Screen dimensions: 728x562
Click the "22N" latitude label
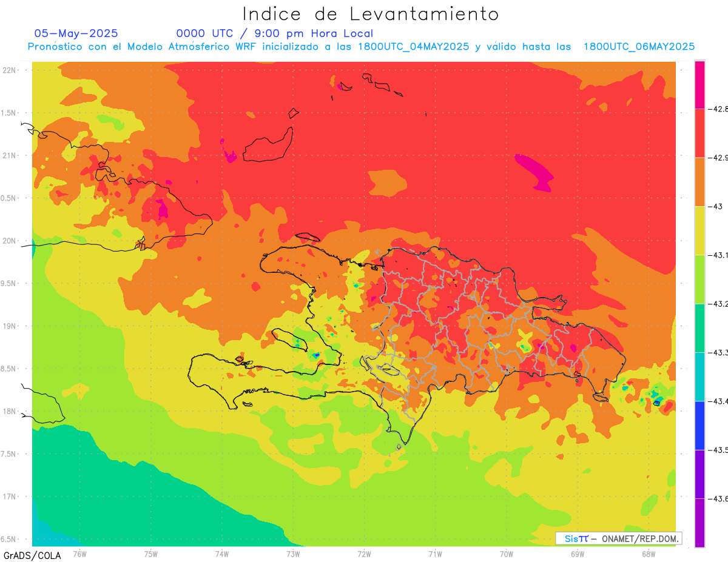click(x=9, y=70)
